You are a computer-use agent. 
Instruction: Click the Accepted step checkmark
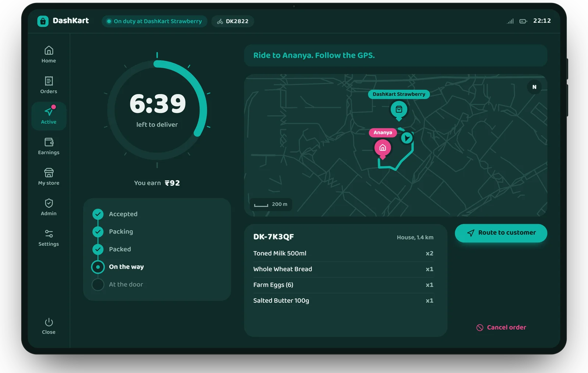click(x=98, y=214)
